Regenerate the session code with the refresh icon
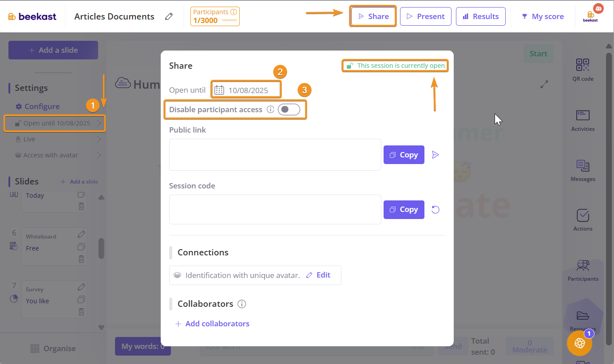The width and height of the screenshot is (614, 364). [x=436, y=210]
